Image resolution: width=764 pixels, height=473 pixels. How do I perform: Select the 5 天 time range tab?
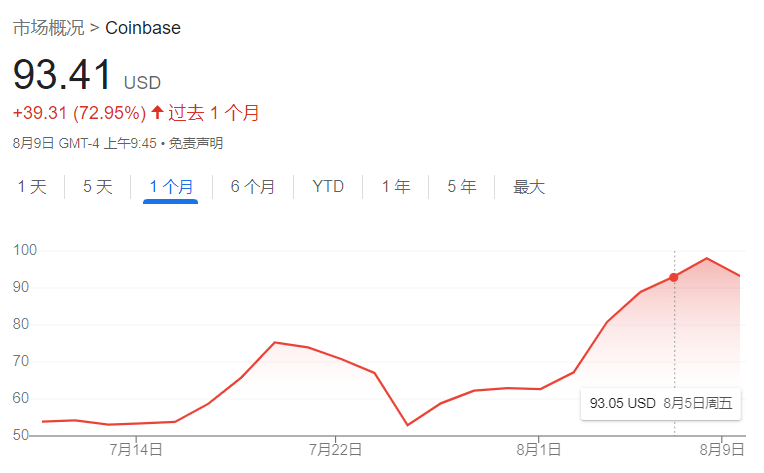[97, 187]
